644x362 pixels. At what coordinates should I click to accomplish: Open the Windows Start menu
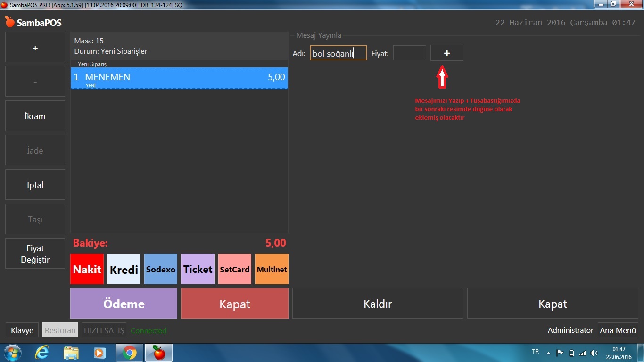point(12,353)
